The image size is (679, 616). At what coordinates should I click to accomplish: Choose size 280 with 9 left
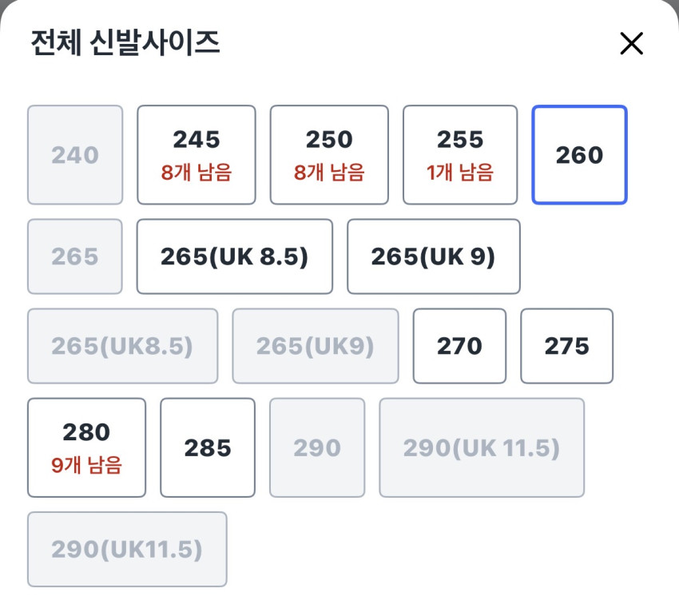[x=86, y=447]
